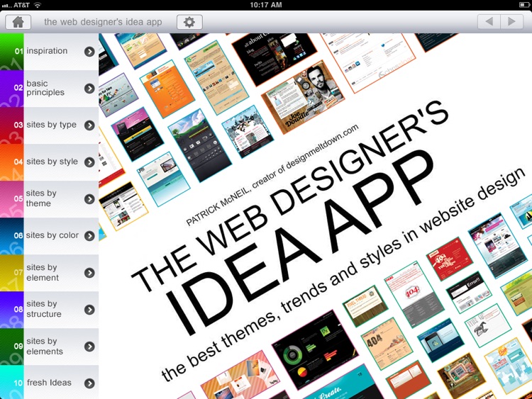
Task: Tap the dark green 09 color tile
Action: (x=12, y=347)
